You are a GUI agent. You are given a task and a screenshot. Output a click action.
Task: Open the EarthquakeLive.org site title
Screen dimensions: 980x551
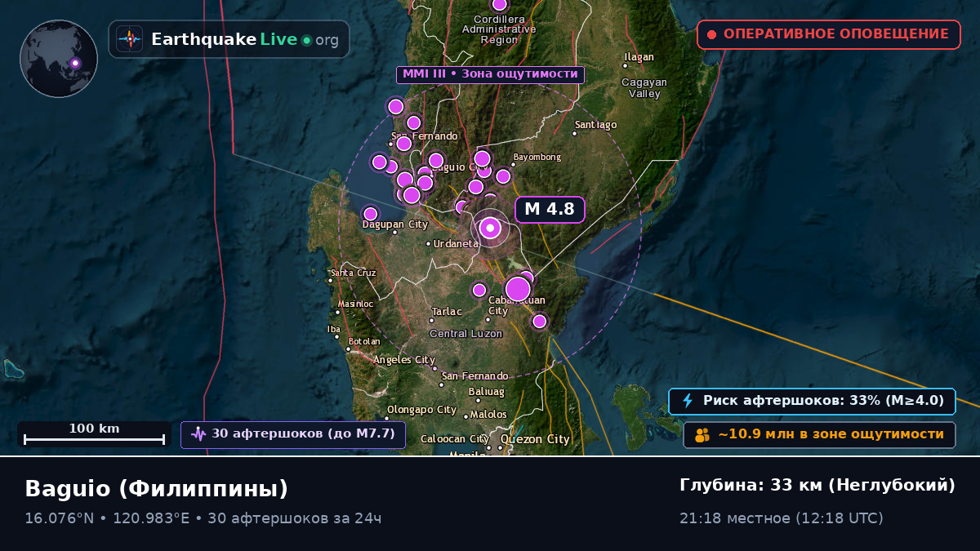tap(244, 40)
